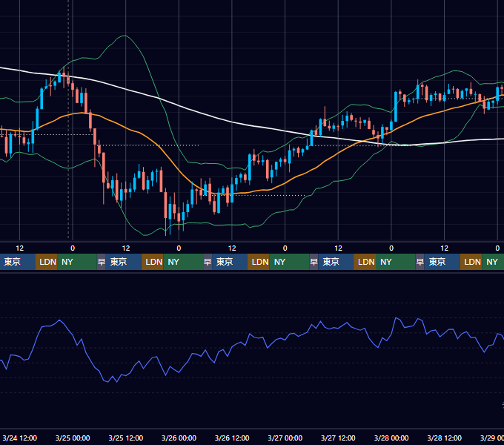Click the LDN session block on 3/25
Screen dimensions: 504x445
click(x=153, y=262)
